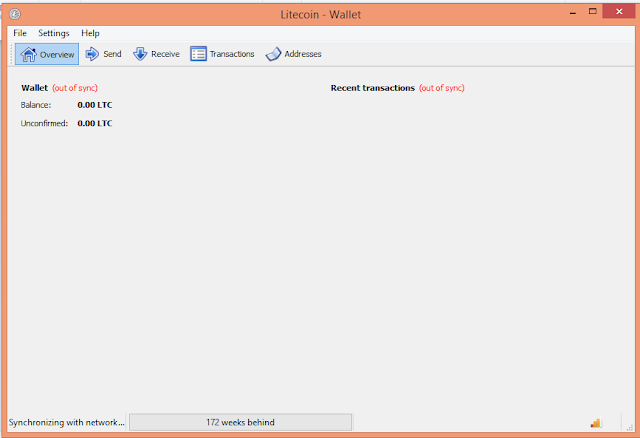Open the Overview tab
Screen dimensions: 640x438
(x=47, y=54)
